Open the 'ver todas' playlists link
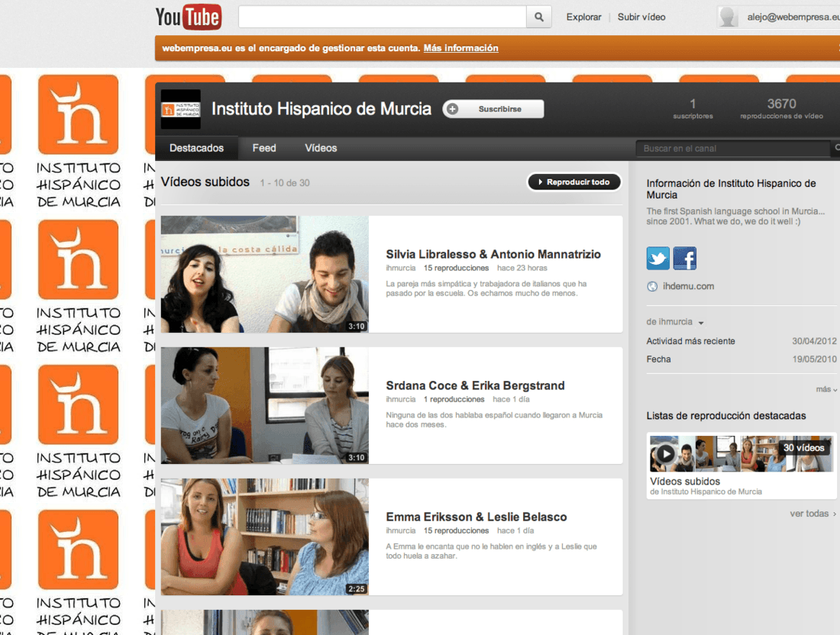840x635 pixels. point(813,514)
